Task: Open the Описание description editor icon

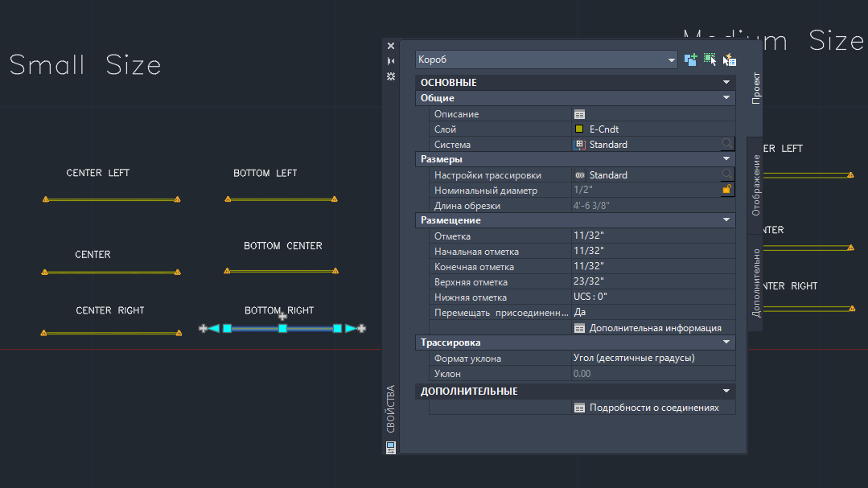Action: [x=579, y=114]
